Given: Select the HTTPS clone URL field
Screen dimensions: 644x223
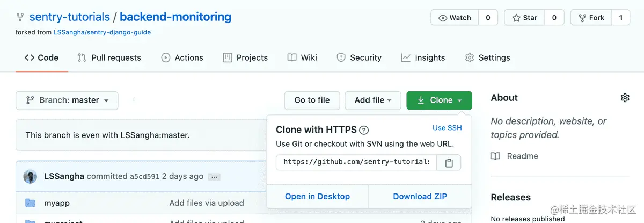Looking at the screenshot, I should click(356, 162).
